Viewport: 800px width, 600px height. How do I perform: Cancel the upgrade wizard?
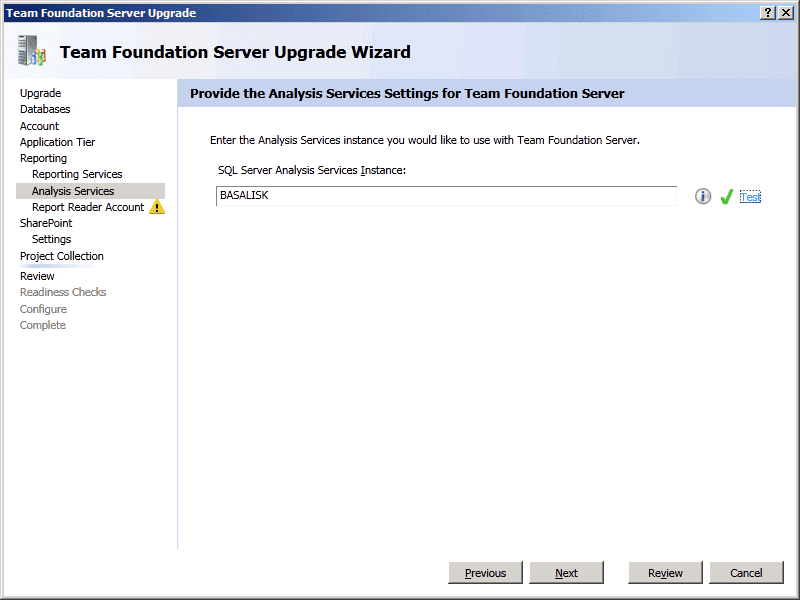746,573
